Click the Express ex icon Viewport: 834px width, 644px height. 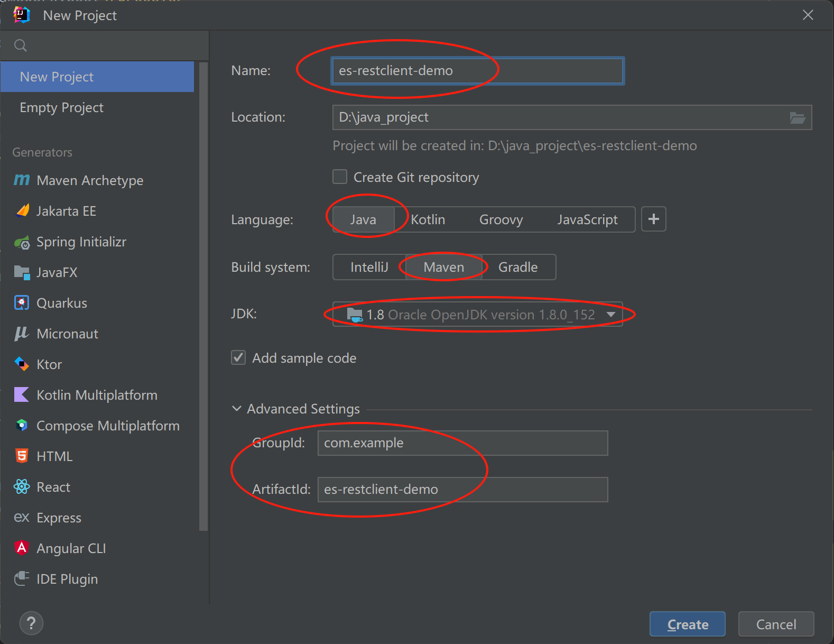(22, 518)
